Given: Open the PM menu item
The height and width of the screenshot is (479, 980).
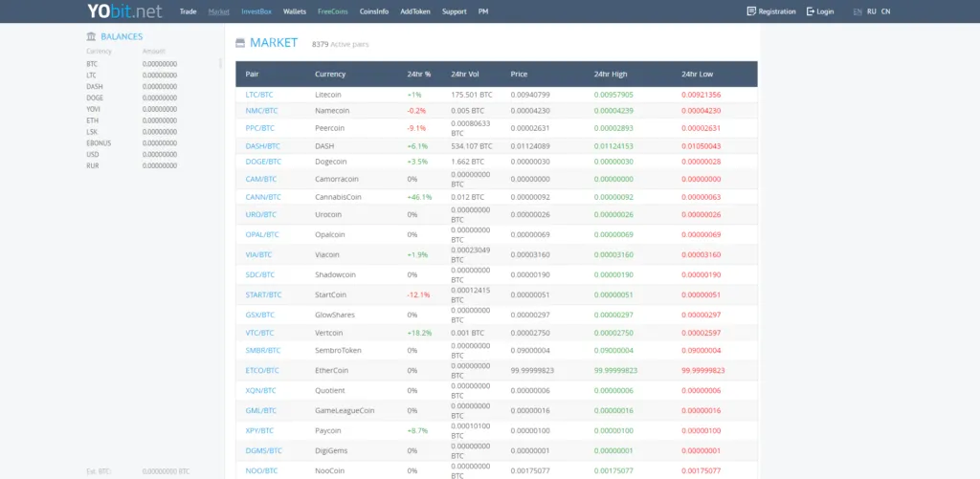Looking at the screenshot, I should click(x=483, y=11).
